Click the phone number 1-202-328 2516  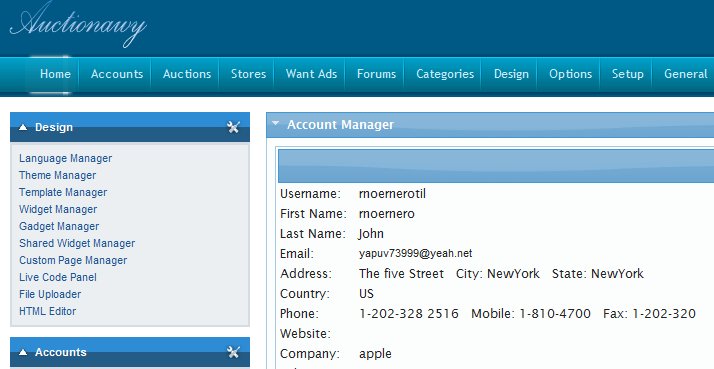click(408, 314)
